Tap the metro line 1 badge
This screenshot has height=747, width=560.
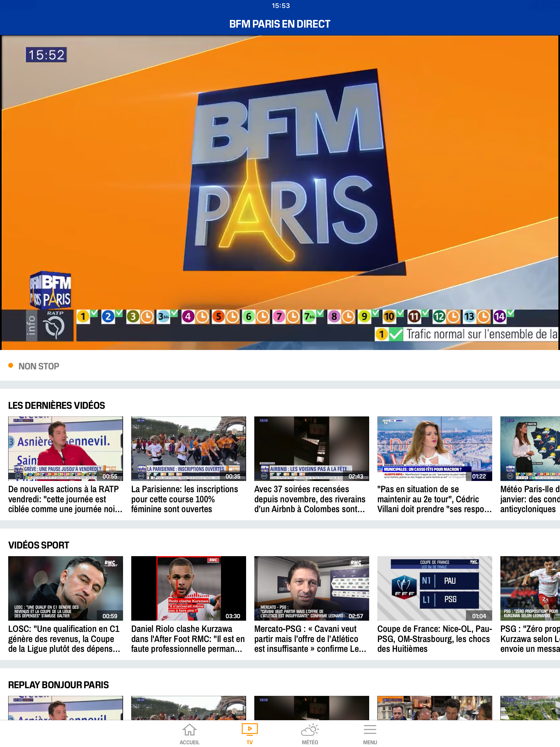[x=83, y=317]
